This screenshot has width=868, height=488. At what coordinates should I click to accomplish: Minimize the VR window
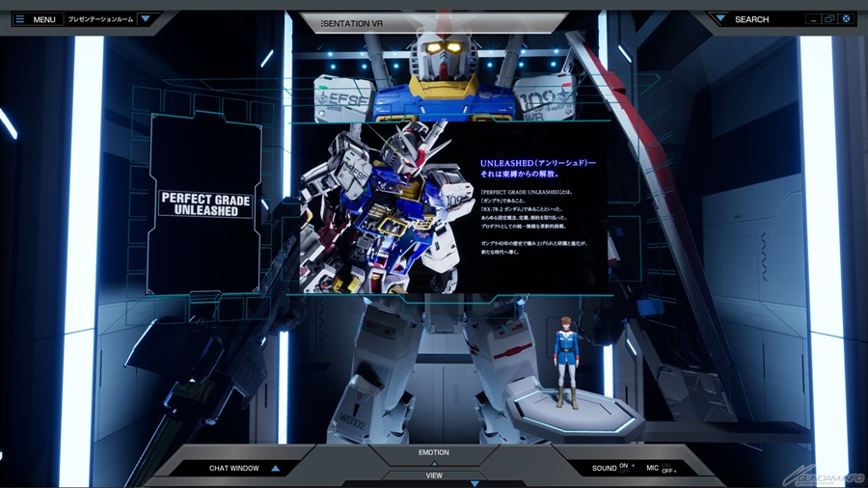click(813, 19)
